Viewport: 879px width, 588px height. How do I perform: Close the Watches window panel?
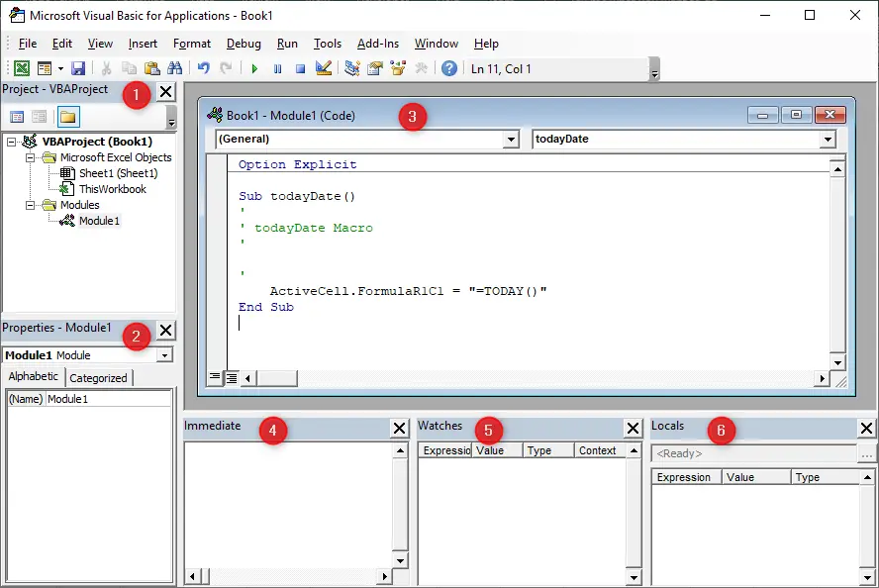[x=633, y=429]
